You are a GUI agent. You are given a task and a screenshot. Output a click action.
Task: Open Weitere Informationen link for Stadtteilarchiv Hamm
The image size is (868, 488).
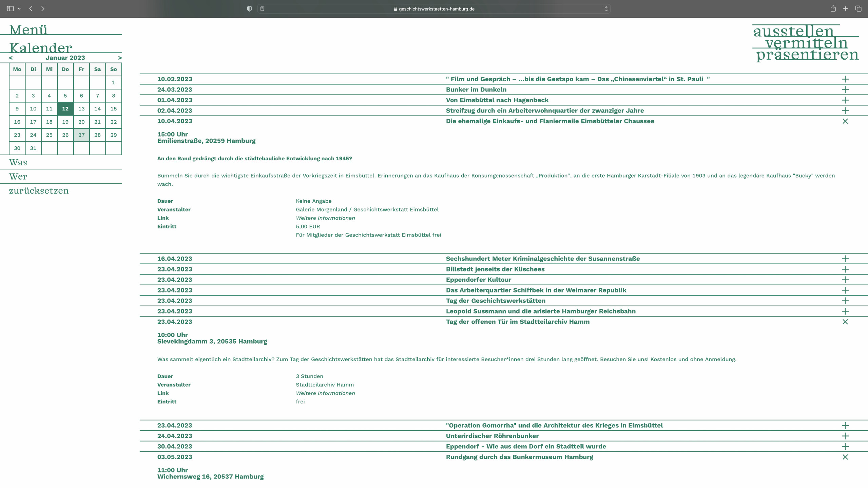(325, 393)
